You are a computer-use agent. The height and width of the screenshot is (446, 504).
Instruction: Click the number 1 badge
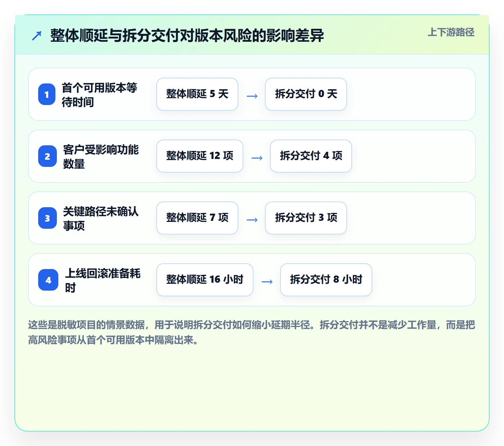point(47,94)
